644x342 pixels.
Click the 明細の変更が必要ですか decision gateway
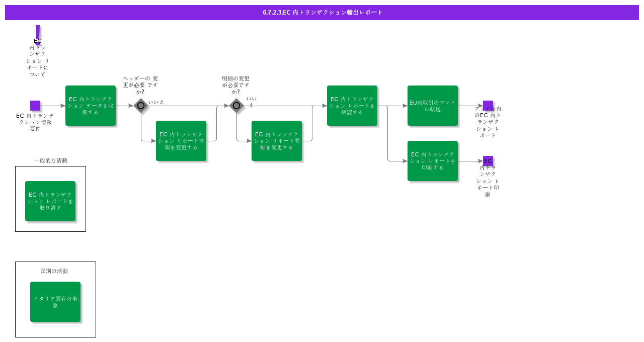coord(236,106)
